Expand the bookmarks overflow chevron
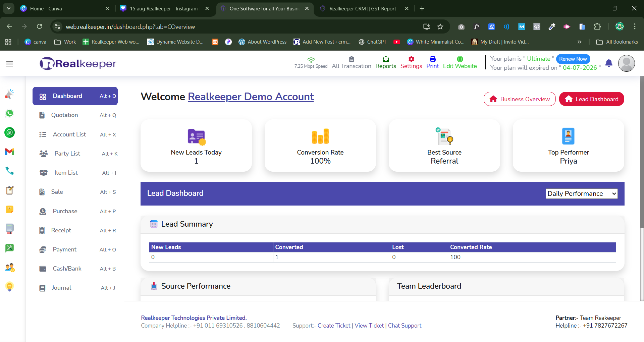Screen dimensions: 644x342 coord(579,42)
